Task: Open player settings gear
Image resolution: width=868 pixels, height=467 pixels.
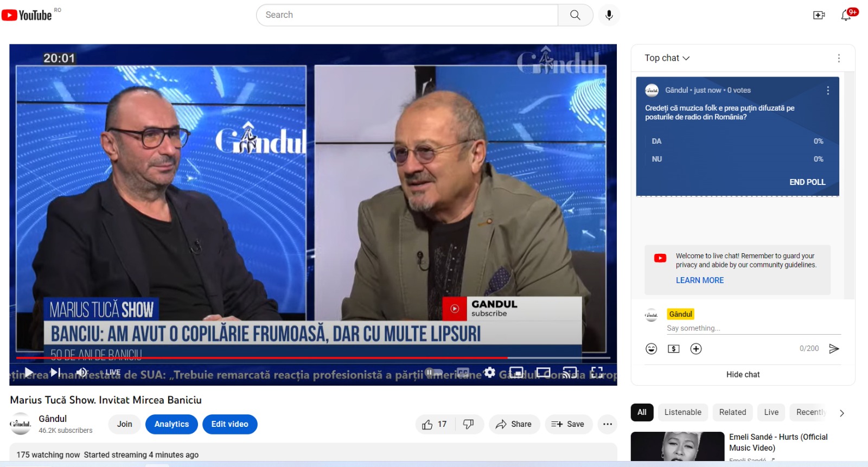Action: point(489,372)
